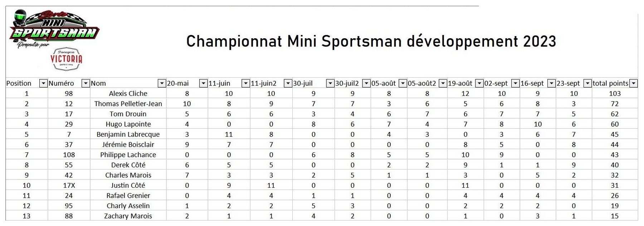Expand the 11-juin filter arrow

point(246,83)
